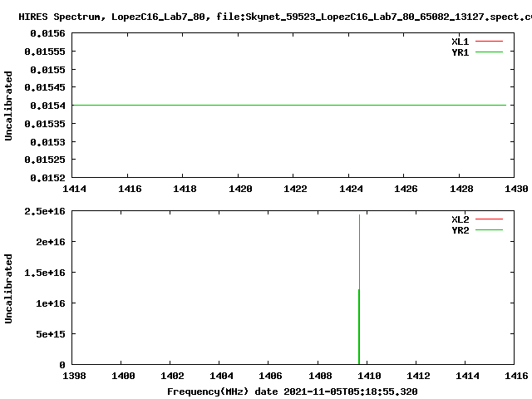This screenshot has width=532, height=399.
Task: Click the 0.0155 y-axis label
Action: [47, 70]
